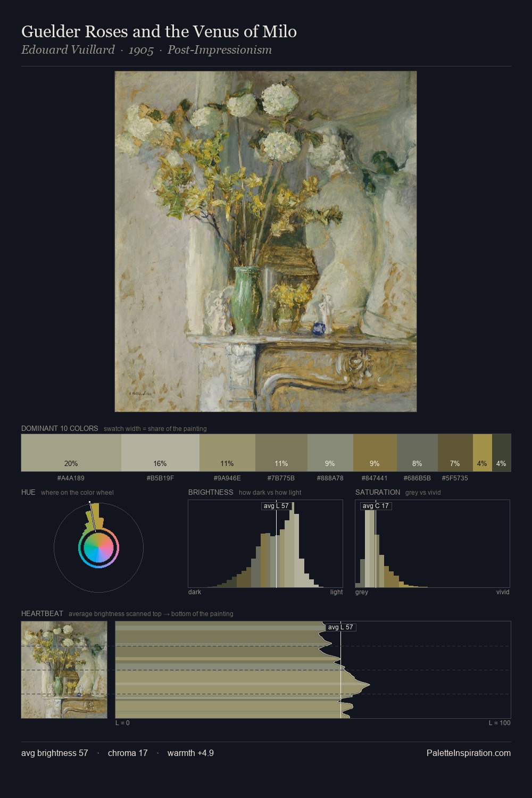The image size is (532, 798).
Task: Click the 8% swatch above #686B5B
Action: [417, 452]
